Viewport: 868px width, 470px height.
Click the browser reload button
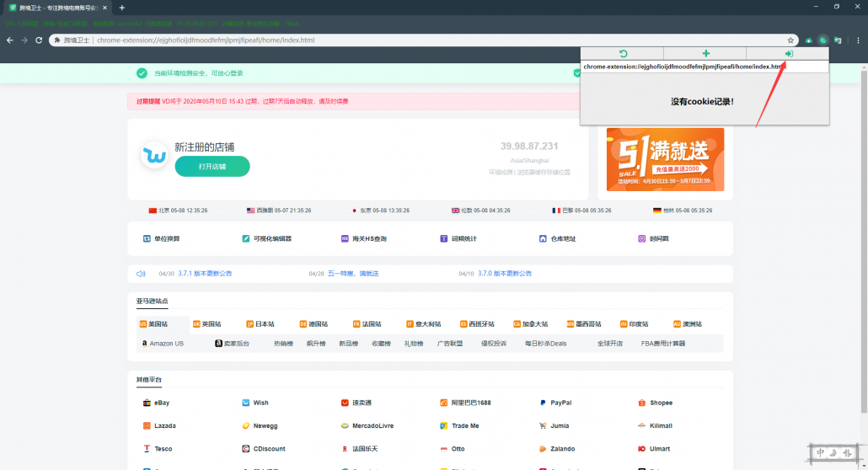coord(39,40)
